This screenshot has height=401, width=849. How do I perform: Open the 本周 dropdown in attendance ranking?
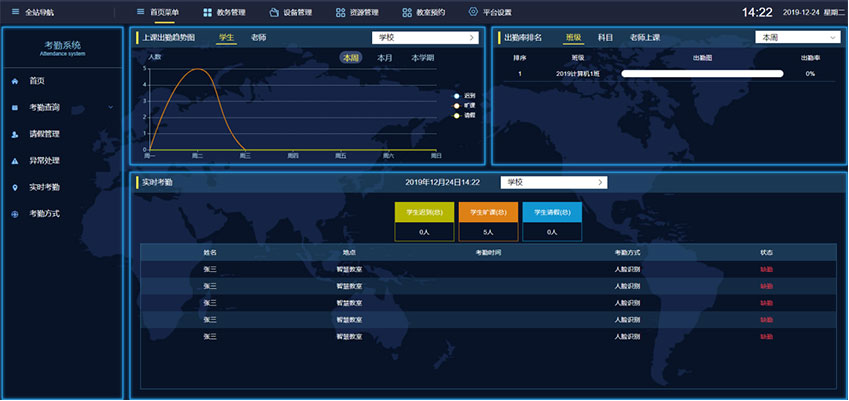[x=796, y=37]
